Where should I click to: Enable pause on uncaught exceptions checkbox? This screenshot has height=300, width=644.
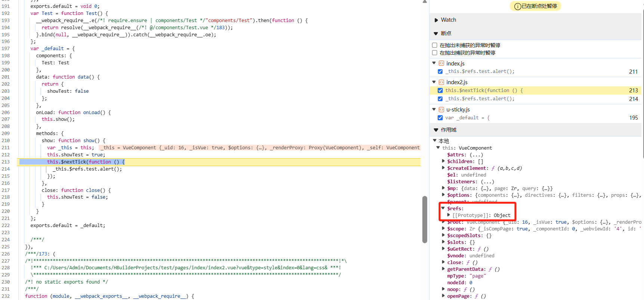click(435, 45)
